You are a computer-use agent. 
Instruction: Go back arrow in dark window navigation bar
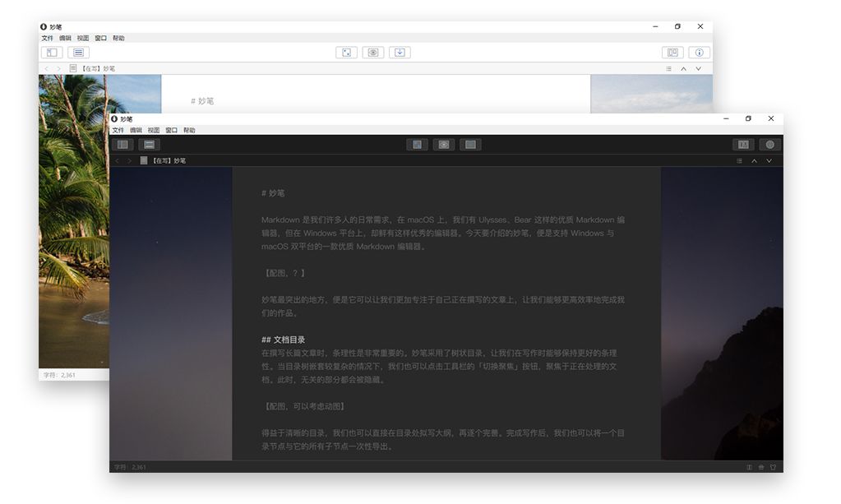pos(117,161)
